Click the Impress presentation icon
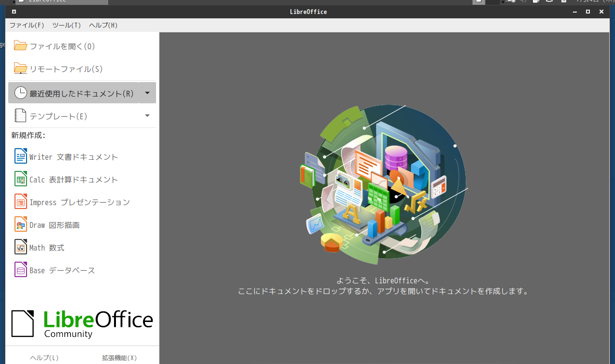The height and width of the screenshot is (364, 615). 21,202
